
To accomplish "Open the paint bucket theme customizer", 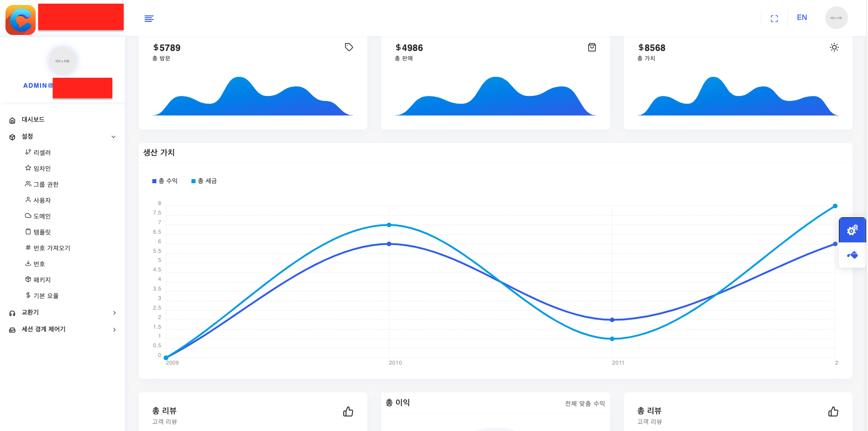I will pos(852,255).
